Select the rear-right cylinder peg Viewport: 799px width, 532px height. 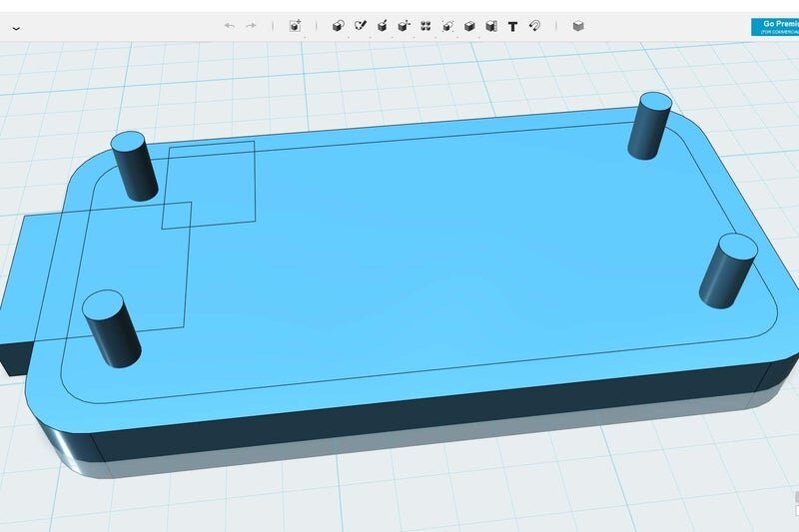click(650, 126)
